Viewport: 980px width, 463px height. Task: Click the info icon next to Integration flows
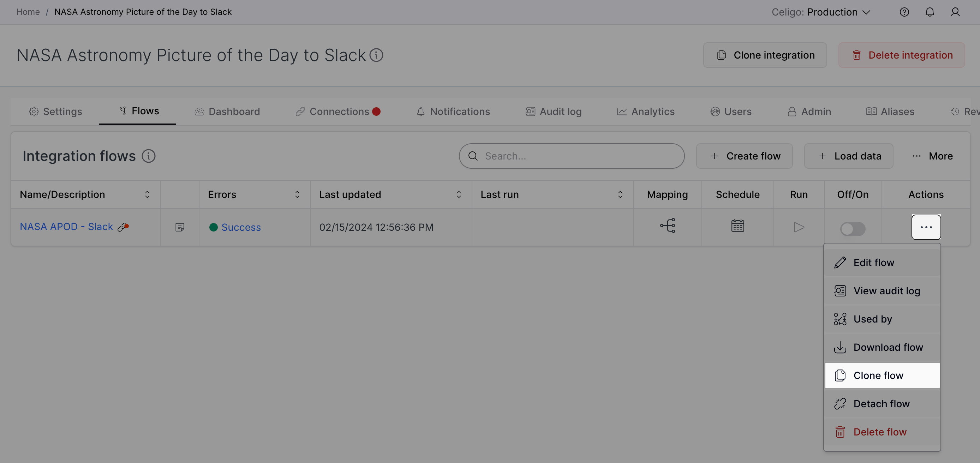[148, 156]
